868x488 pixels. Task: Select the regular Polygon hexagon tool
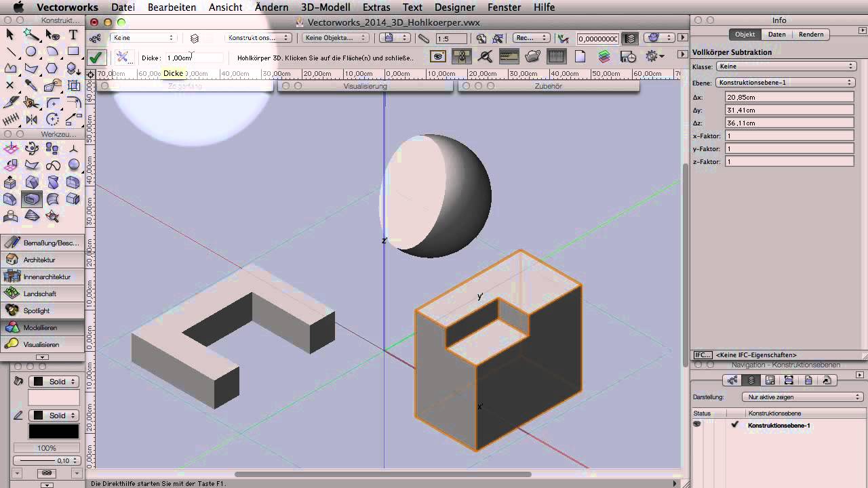[52, 68]
